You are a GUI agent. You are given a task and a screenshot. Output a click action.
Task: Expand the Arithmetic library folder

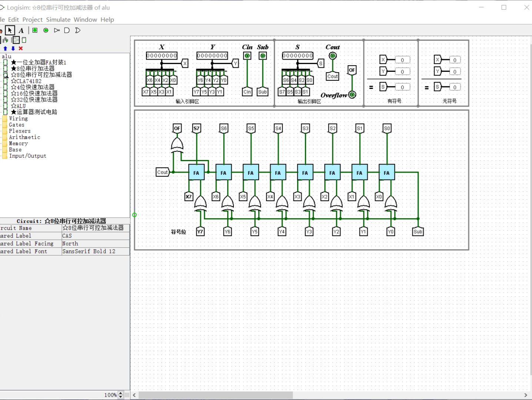pyautogui.click(x=24, y=137)
